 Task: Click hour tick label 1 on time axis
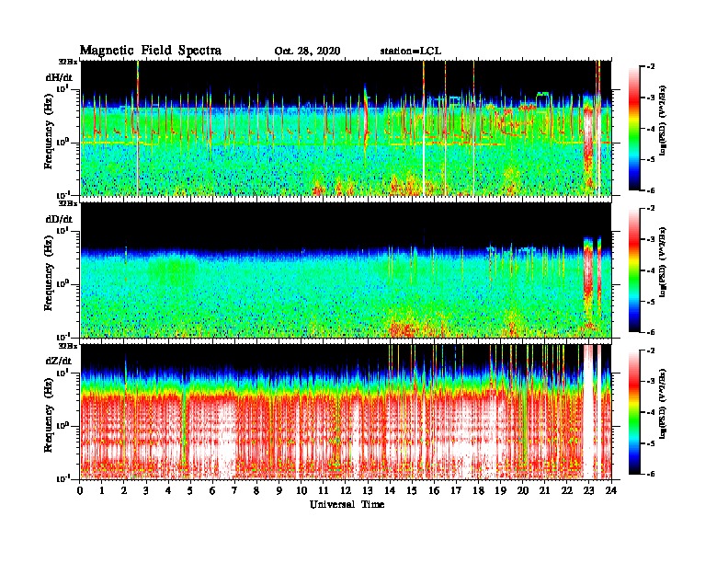(x=102, y=490)
